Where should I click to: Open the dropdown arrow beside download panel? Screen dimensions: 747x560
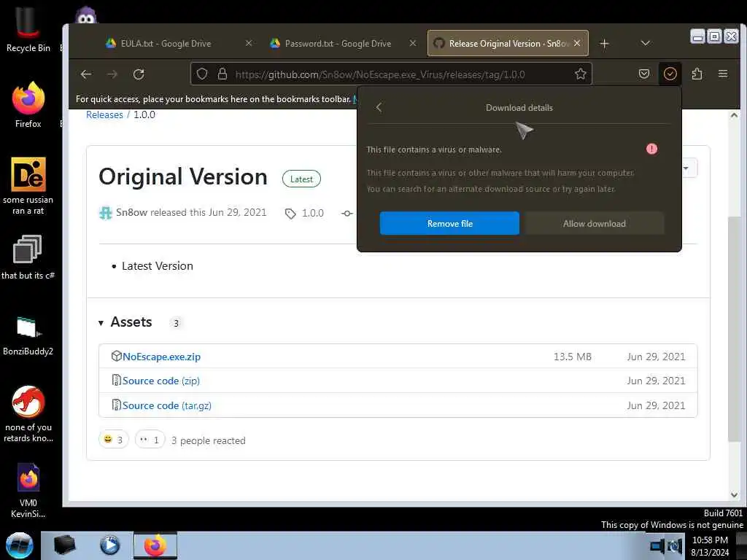[686, 168]
